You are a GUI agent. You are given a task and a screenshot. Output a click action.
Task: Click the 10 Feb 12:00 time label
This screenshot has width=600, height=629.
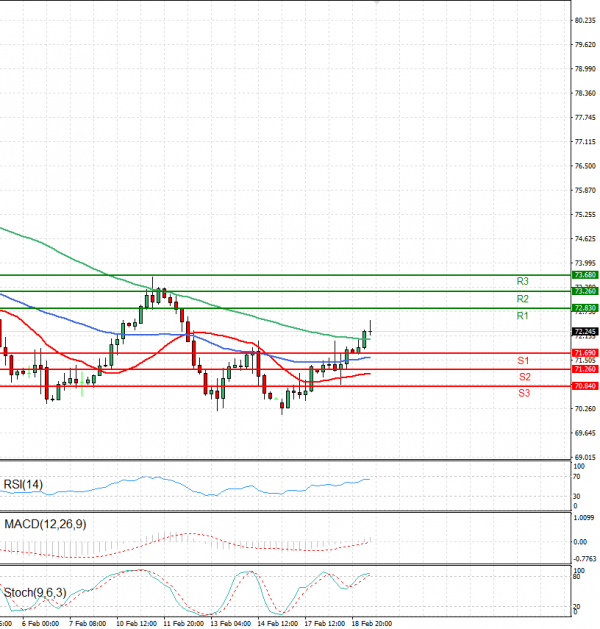(x=136, y=623)
